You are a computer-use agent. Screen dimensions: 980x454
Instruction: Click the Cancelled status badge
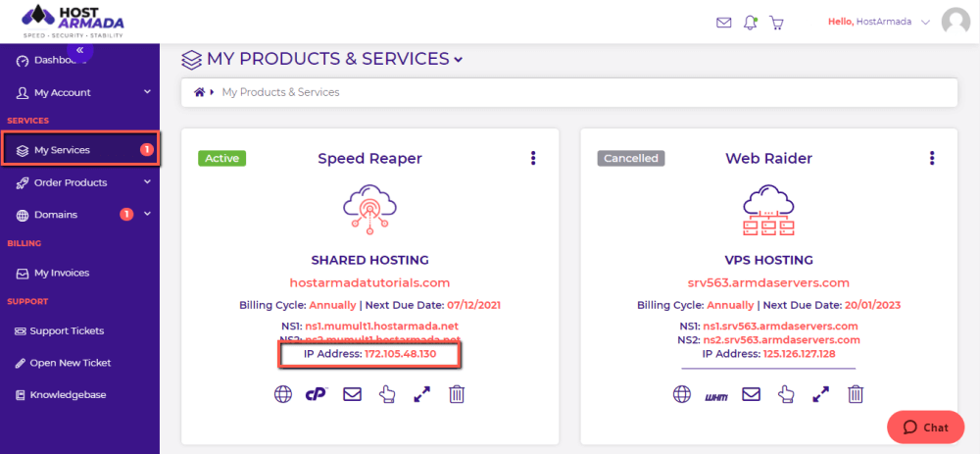pyautogui.click(x=631, y=158)
